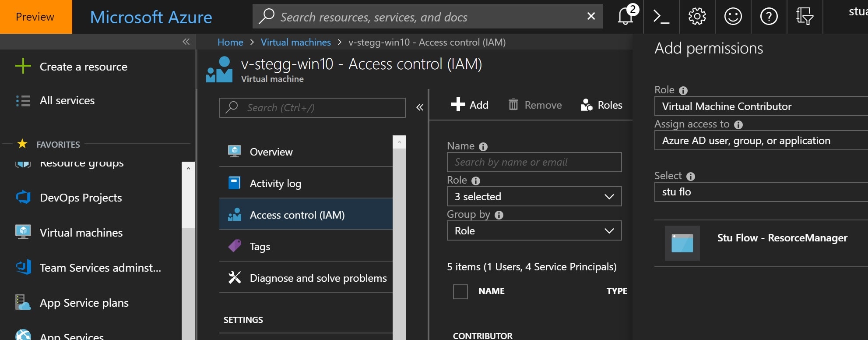Click the Overview monitor icon
The image size is (868, 340).
point(235,152)
